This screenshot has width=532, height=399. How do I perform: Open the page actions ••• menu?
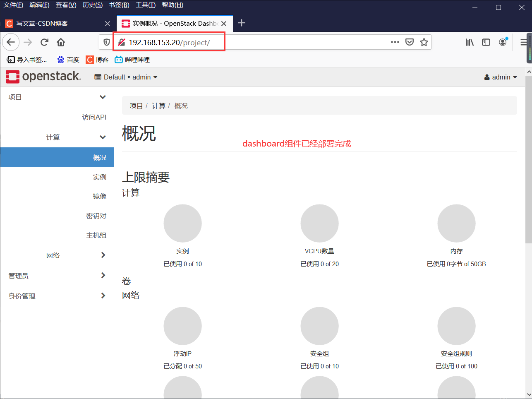point(395,42)
